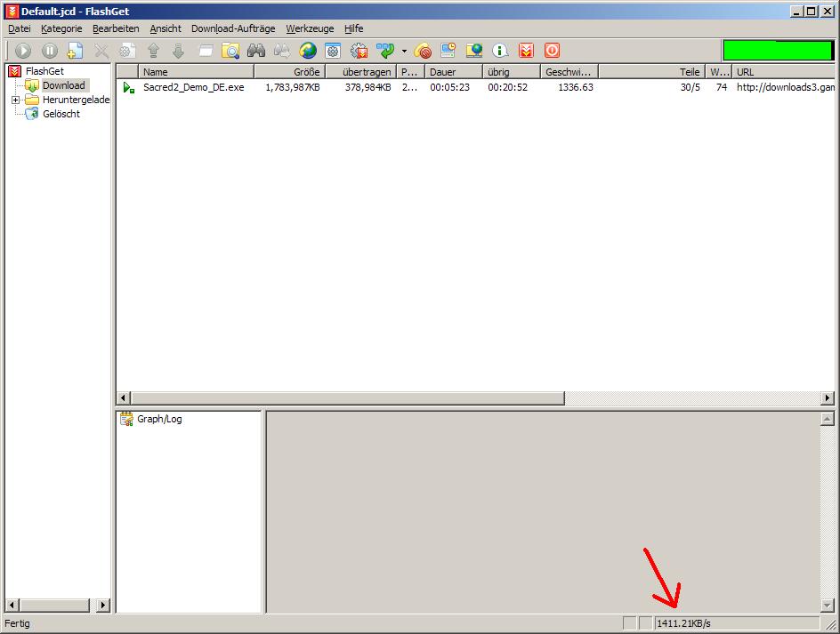
Task: Click the gear with red download icon
Action: click(x=359, y=51)
